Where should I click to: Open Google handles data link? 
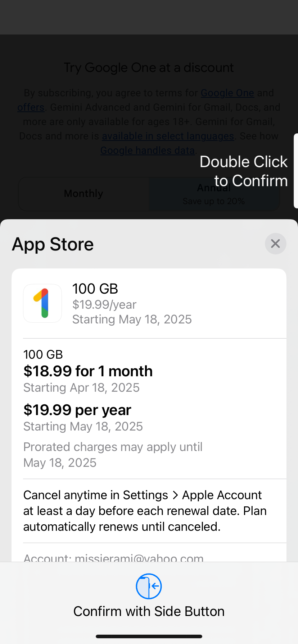[x=148, y=150]
